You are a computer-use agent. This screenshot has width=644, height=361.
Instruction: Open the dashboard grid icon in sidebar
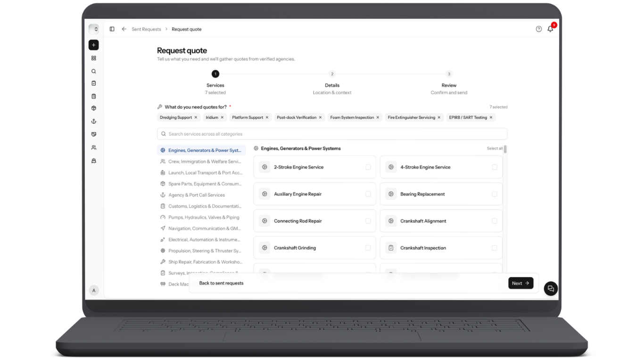[x=94, y=58]
